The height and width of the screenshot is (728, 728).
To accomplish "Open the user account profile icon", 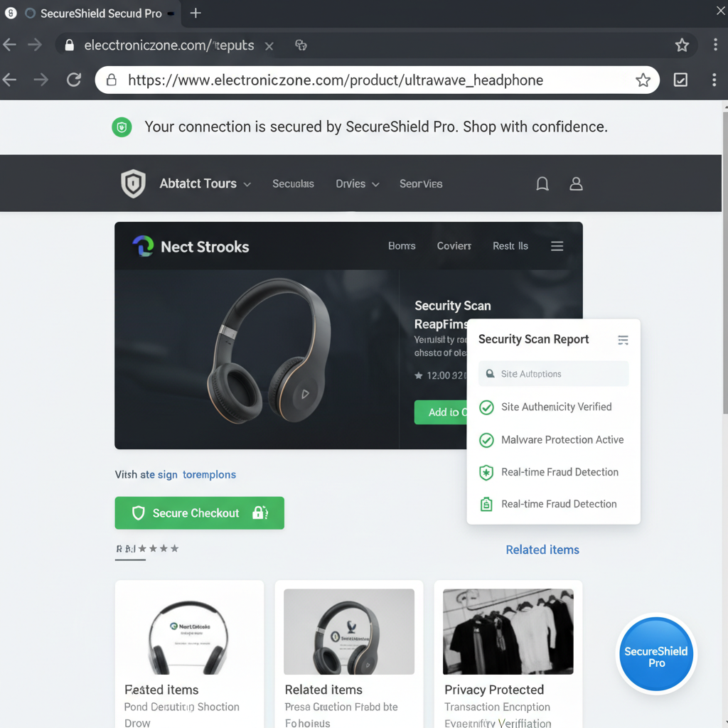I will pos(576,184).
